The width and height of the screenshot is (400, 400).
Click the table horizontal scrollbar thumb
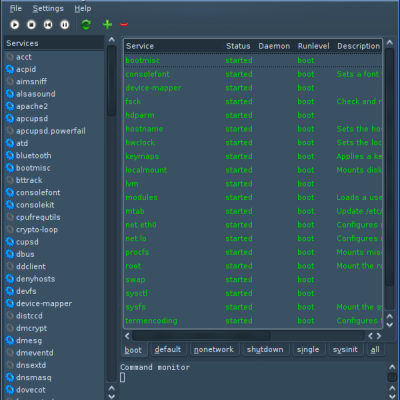[201, 336]
